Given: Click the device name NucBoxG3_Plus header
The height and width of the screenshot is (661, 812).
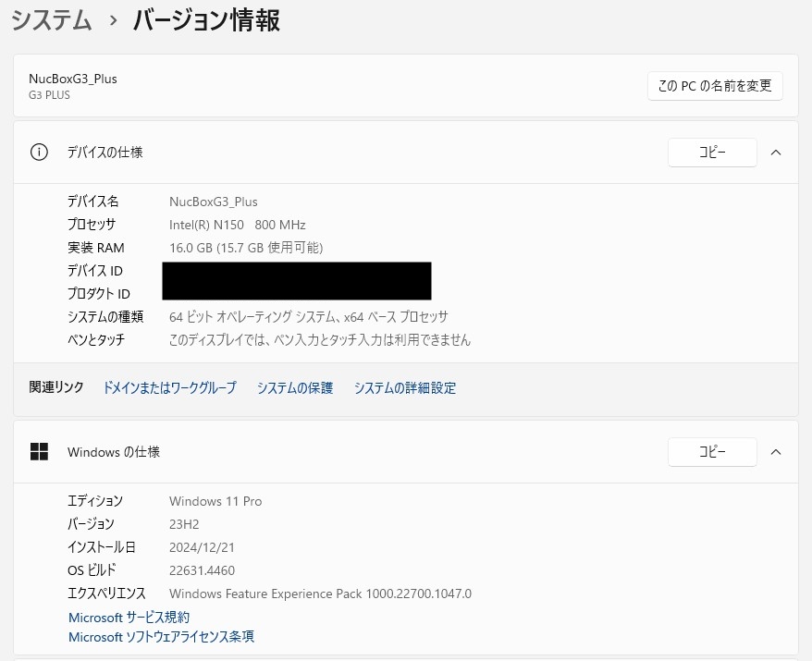Looking at the screenshot, I should pyautogui.click(x=72, y=79).
